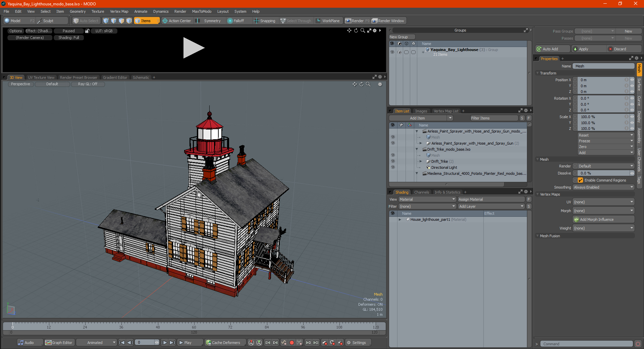
Task: Toggle visibility of Directional Light
Action: pos(393,167)
